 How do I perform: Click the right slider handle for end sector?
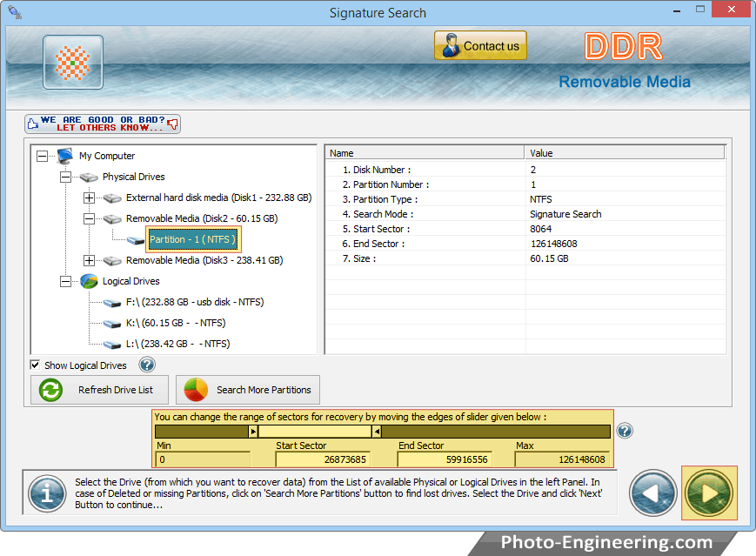pos(377,431)
